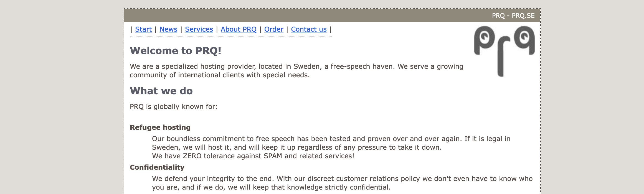This screenshot has height=194, width=644.
Task: Click the ZERO tolerance against SPAM line
Action: [x=253, y=156]
